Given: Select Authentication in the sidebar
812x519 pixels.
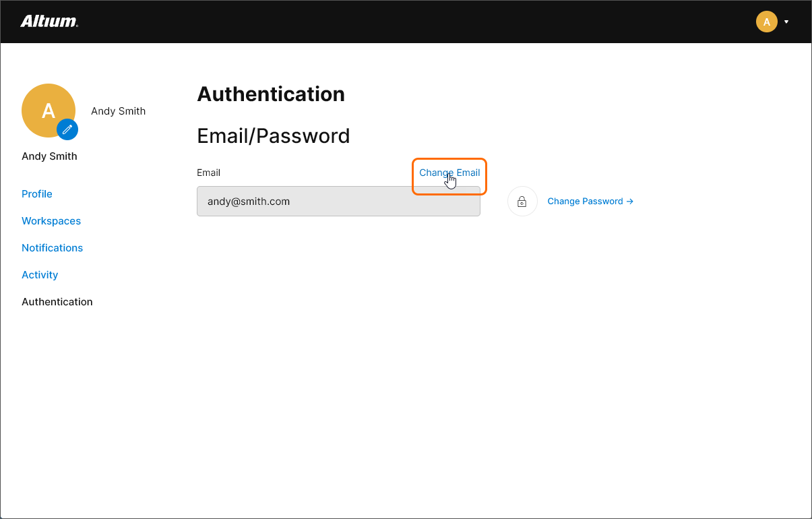Looking at the screenshot, I should [57, 302].
